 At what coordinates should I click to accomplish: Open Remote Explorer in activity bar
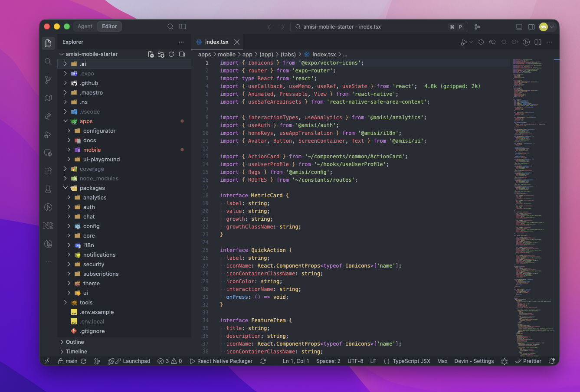[48, 153]
